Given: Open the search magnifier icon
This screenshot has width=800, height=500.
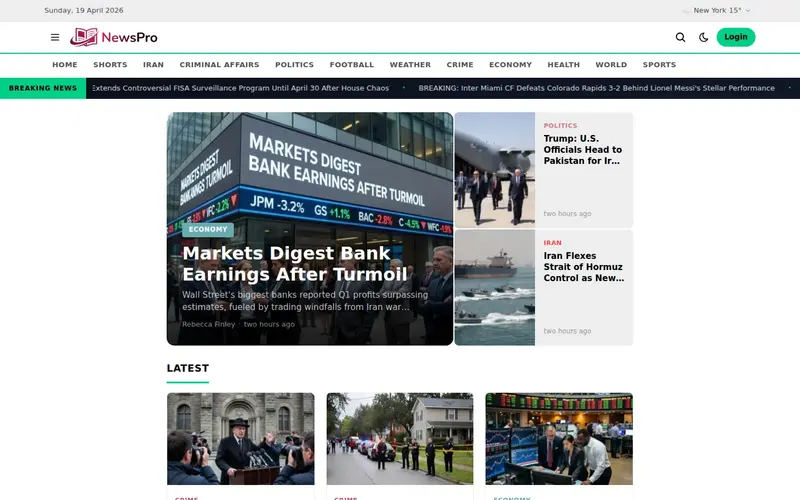Looking at the screenshot, I should tap(680, 37).
